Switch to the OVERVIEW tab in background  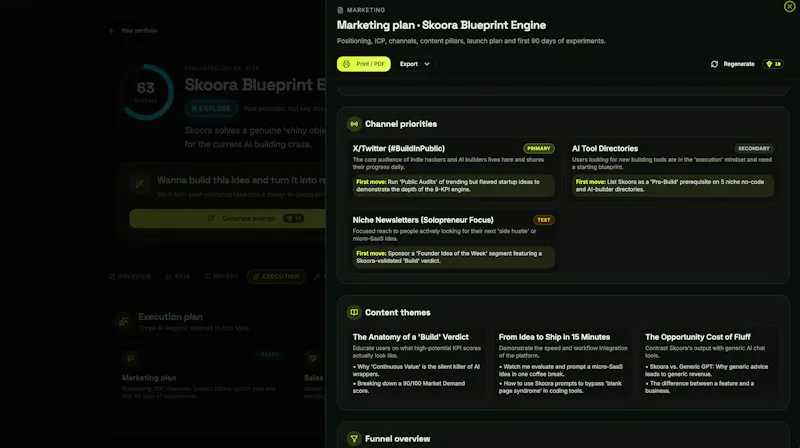coord(130,277)
